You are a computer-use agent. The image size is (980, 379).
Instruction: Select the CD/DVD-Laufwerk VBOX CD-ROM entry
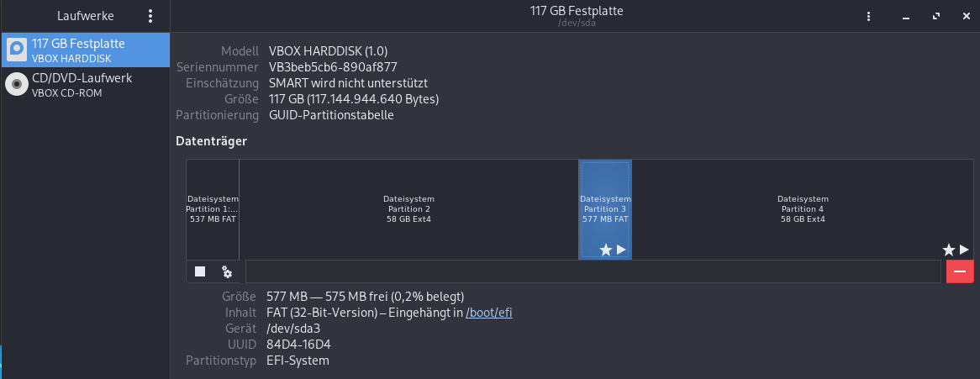[x=85, y=84]
